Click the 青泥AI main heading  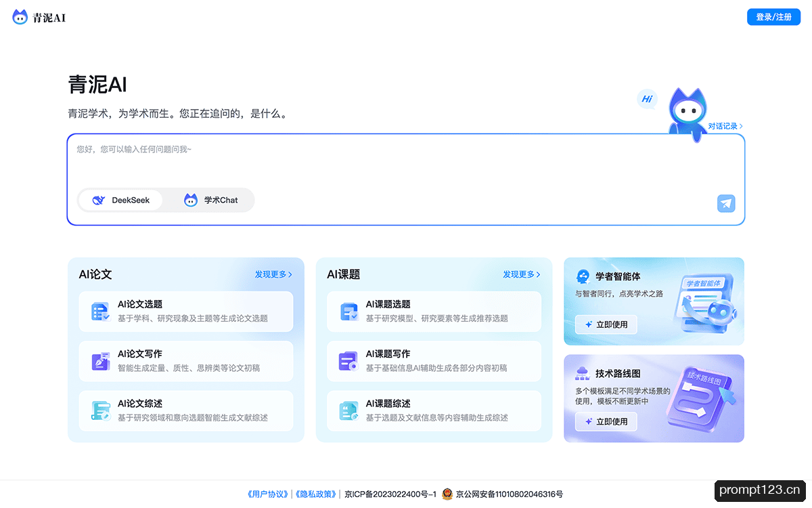pos(97,85)
